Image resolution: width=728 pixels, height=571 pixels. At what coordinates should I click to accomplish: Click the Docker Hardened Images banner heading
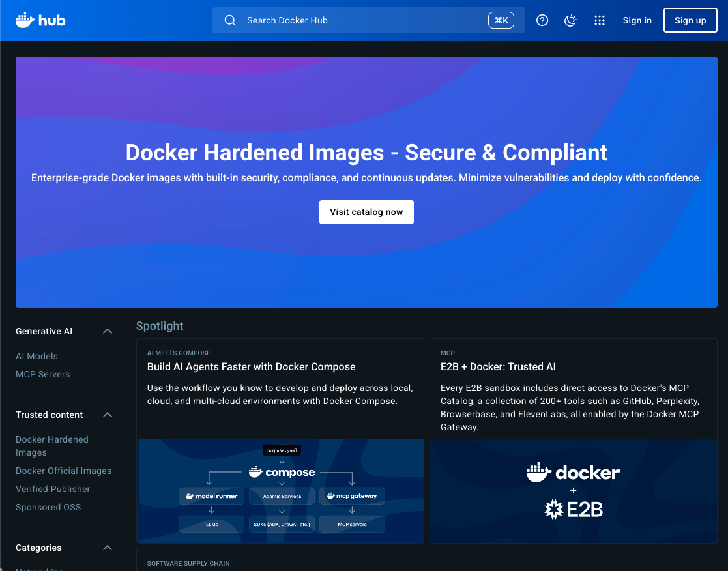coord(366,153)
